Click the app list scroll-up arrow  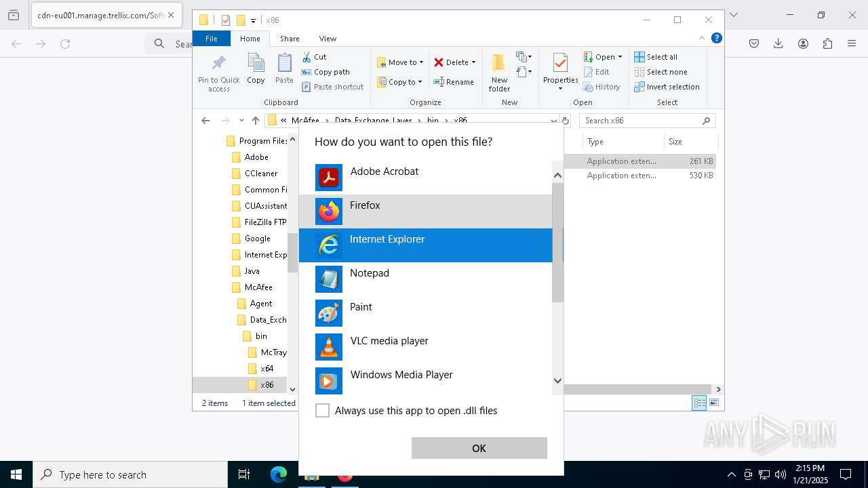coord(557,176)
